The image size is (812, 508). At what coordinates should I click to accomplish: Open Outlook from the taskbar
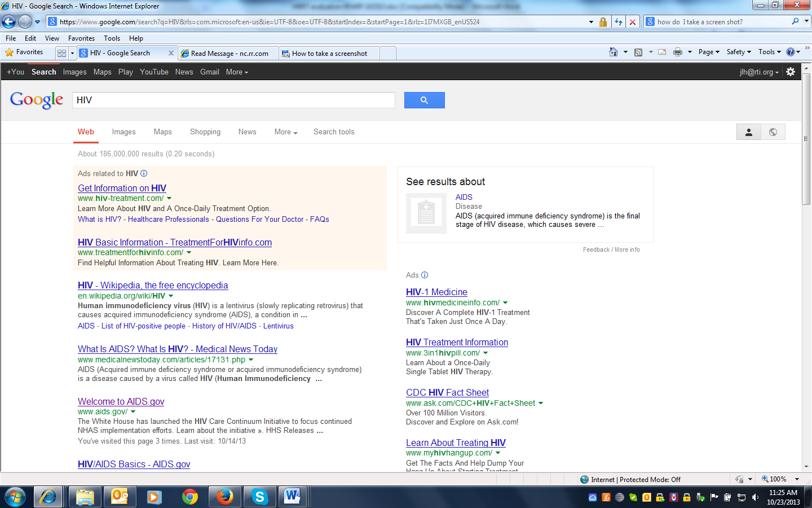tap(120, 497)
